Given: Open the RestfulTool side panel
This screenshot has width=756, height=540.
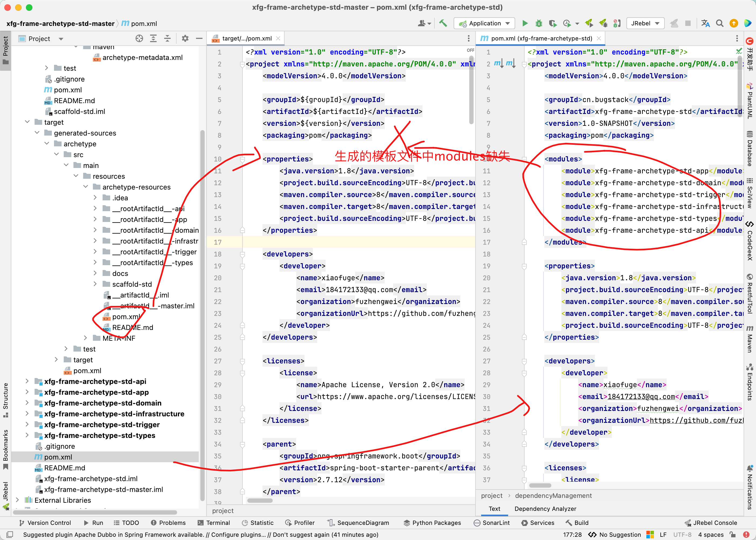Looking at the screenshot, I should click(750, 294).
